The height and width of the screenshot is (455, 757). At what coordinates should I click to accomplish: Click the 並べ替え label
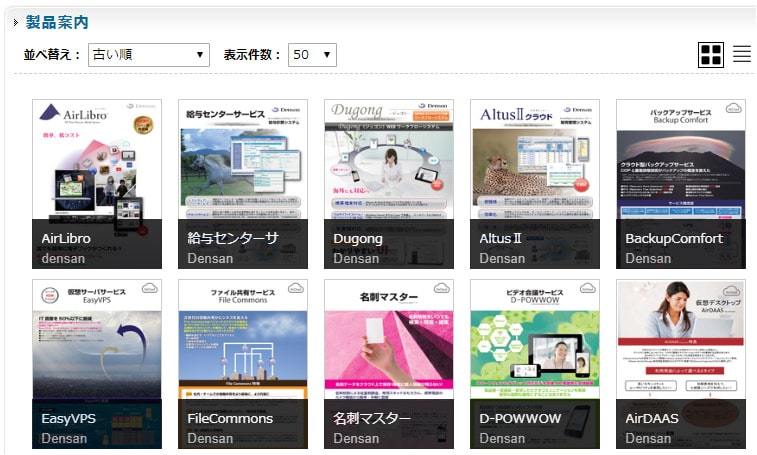(x=52, y=55)
